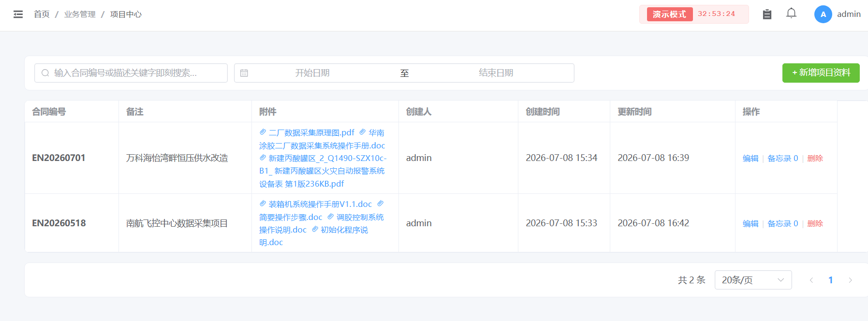Go to previous page arrow

[811, 280]
